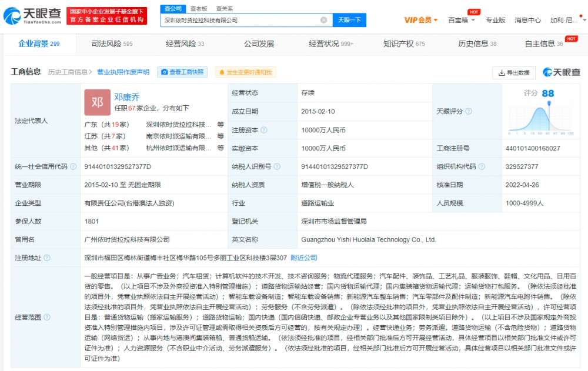Image resolution: width=588 pixels, height=371 pixels.
Task: Click help icon beside 注册地址
Action: point(47,258)
